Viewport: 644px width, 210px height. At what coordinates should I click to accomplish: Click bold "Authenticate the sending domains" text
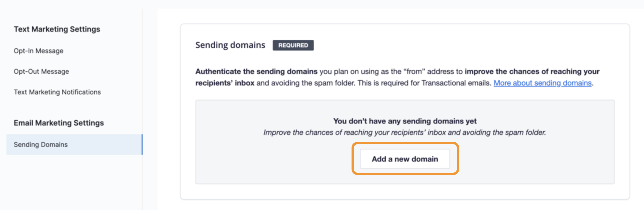coord(256,72)
